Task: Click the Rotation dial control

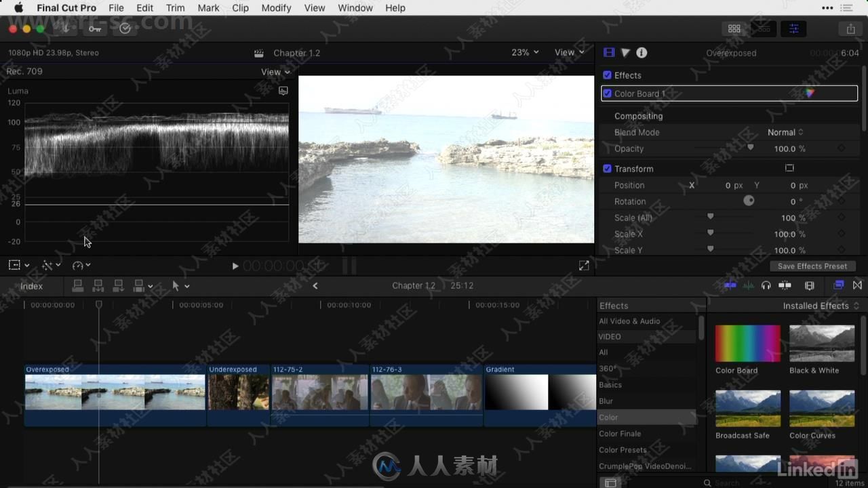Action: [x=749, y=201]
